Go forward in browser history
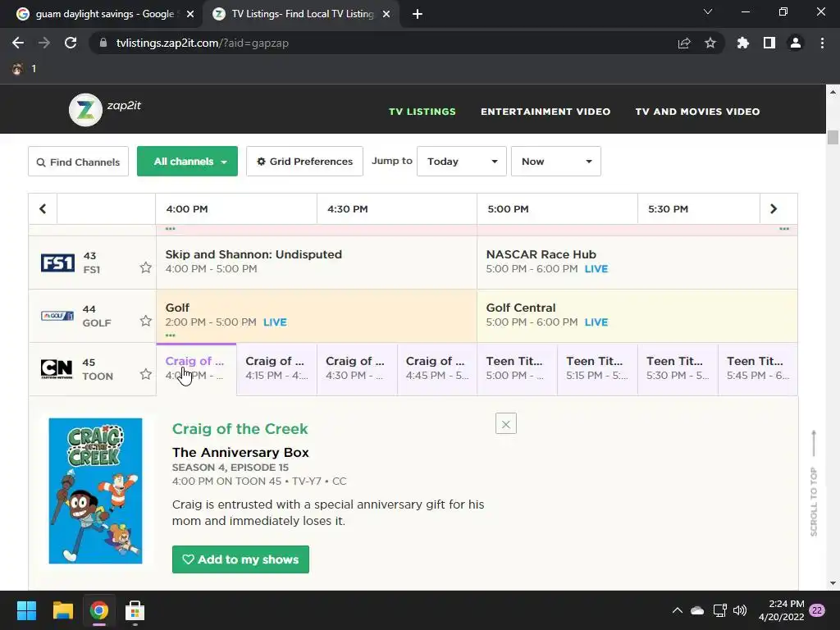The width and height of the screenshot is (840, 630). pyautogui.click(x=44, y=43)
